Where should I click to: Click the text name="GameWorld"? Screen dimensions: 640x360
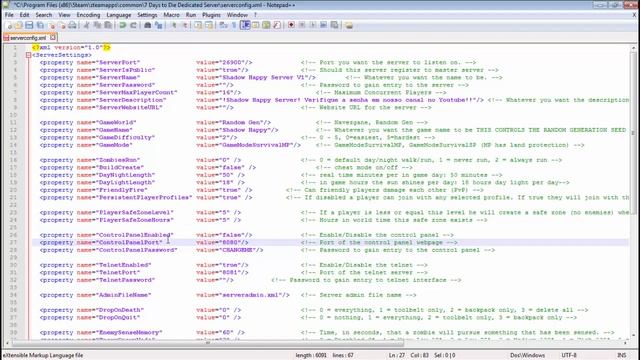click(x=106, y=122)
